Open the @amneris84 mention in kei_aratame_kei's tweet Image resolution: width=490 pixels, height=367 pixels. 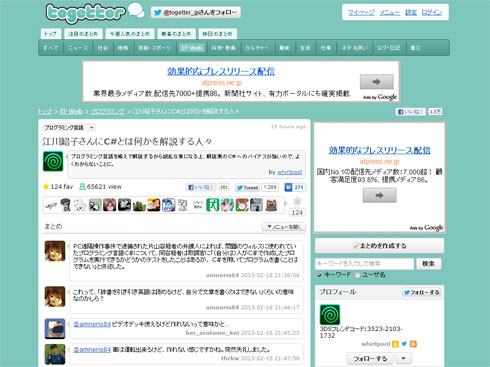point(92,324)
